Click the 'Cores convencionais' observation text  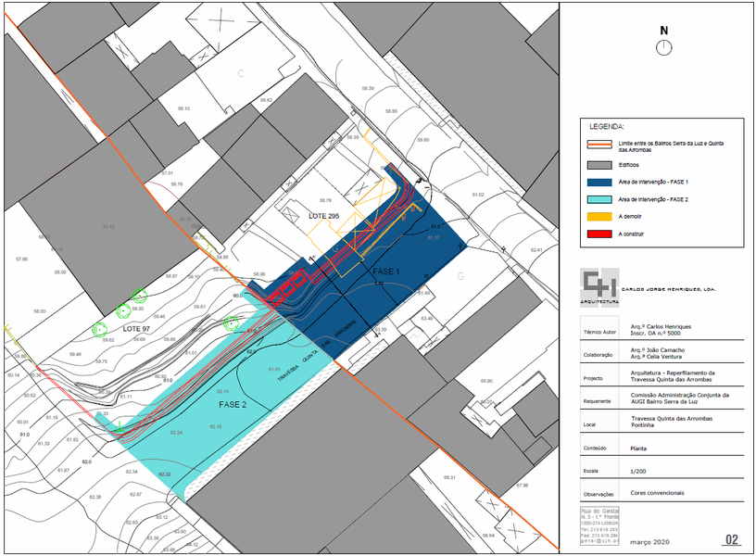tap(660, 493)
